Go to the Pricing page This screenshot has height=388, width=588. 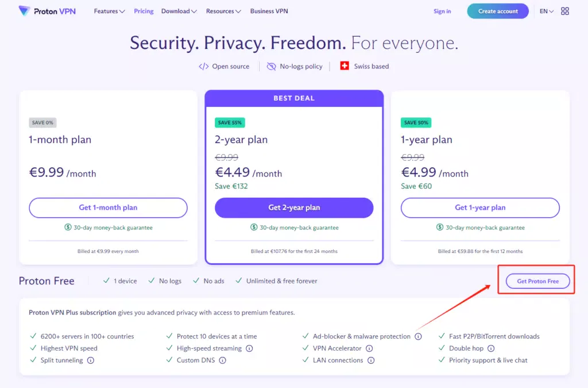click(144, 11)
